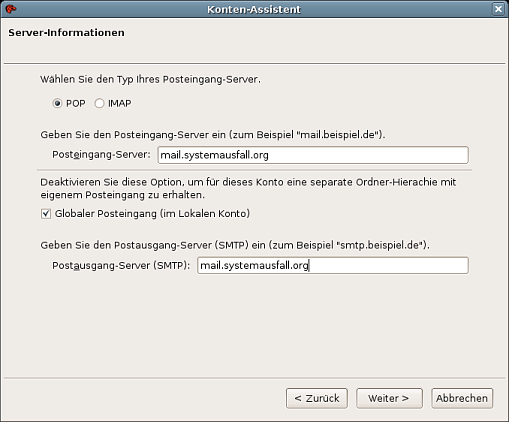Click the 'Globaler Posteingang (im Lokalen Konto)' label

(152, 214)
